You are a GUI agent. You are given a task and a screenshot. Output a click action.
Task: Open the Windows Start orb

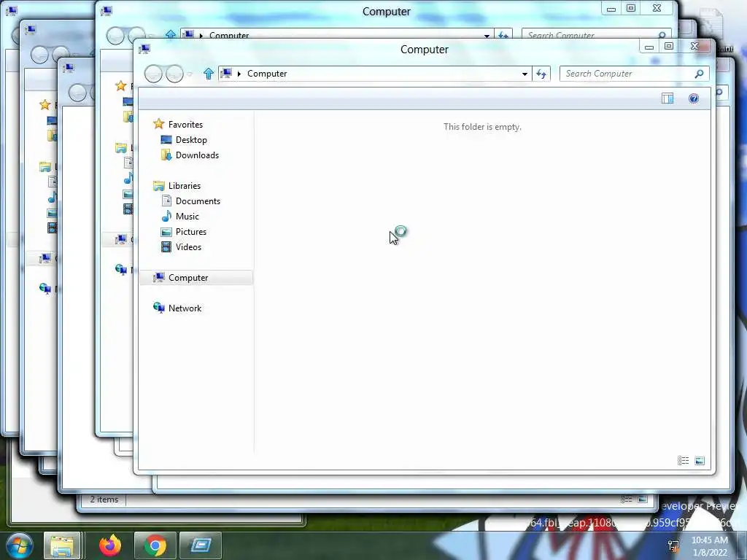pos(19,545)
